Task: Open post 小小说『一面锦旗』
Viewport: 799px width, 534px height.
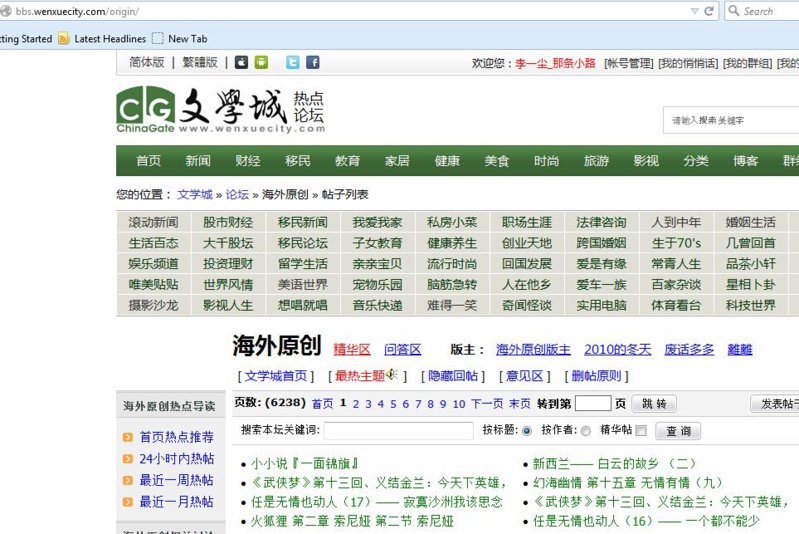Action: click(x=305, y=464)
